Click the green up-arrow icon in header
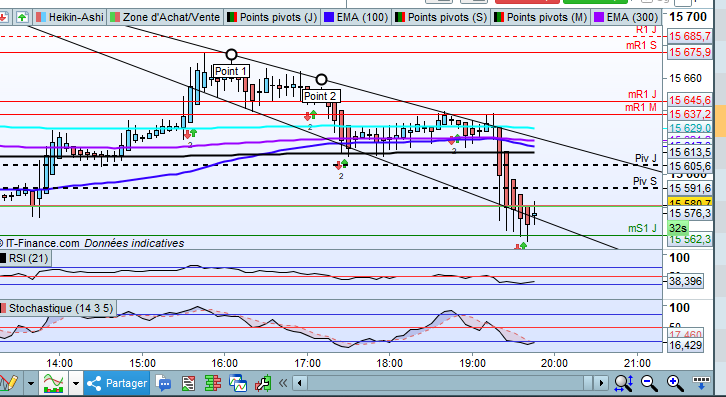726x397 pixels. tap(22, 18)
